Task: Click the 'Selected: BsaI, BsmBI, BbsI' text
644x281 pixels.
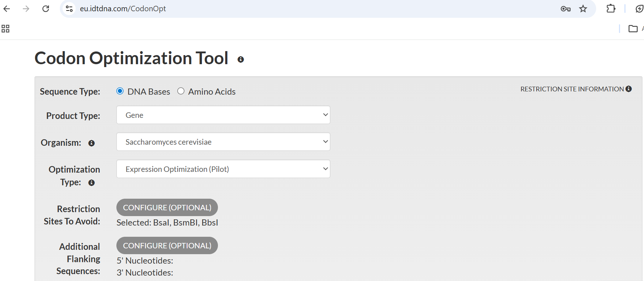Action: coord(167,223)
